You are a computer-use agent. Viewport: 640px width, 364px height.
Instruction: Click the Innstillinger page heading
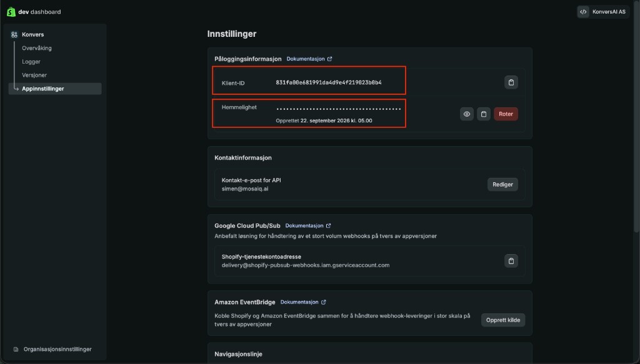[232, 34]
